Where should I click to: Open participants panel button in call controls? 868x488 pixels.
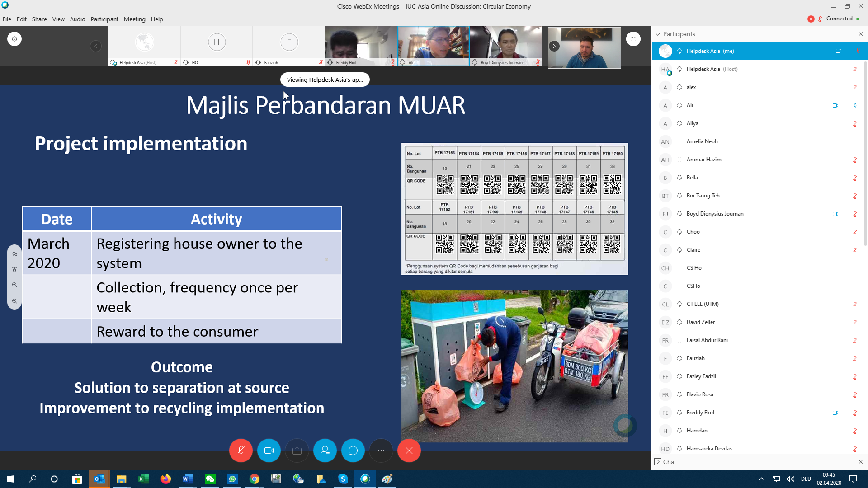[325, 450]
